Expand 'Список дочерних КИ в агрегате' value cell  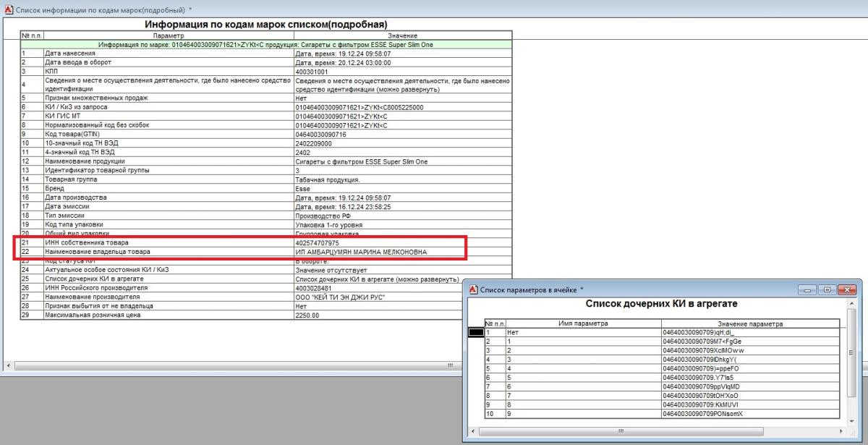tap(402, 279)
